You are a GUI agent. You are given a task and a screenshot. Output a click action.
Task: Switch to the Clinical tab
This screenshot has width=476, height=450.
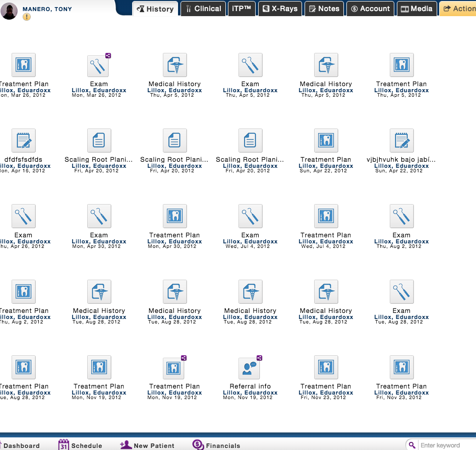(203, 9)
